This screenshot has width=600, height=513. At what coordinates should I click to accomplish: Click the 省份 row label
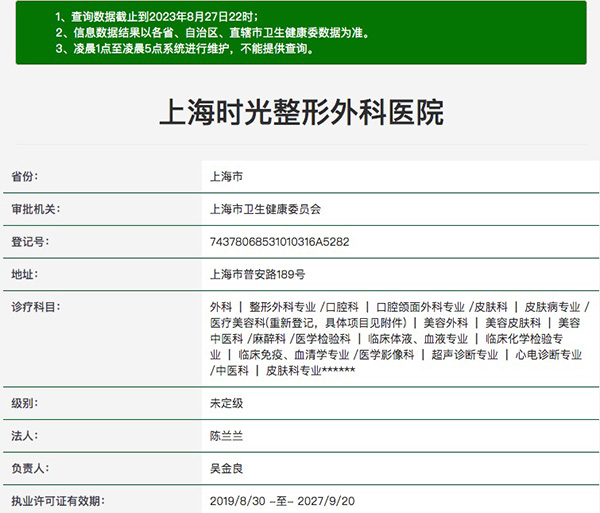pos(25,177)
